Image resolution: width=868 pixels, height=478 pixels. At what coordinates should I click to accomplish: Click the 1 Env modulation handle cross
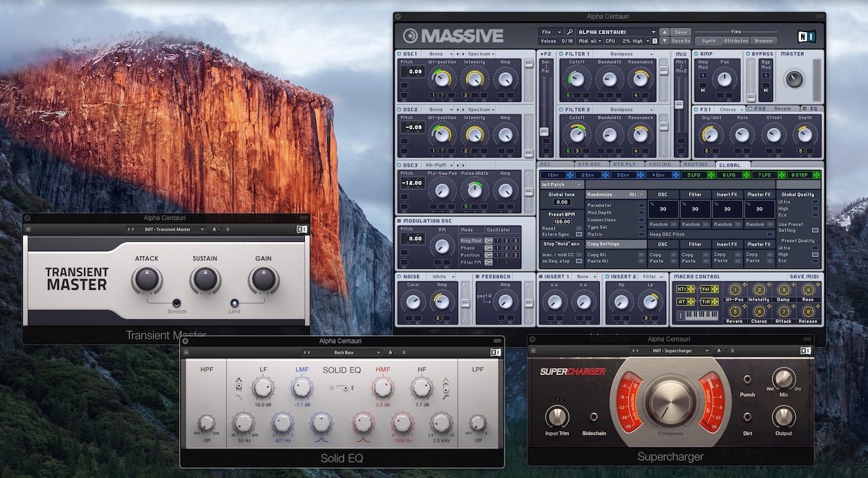[569, 175]
